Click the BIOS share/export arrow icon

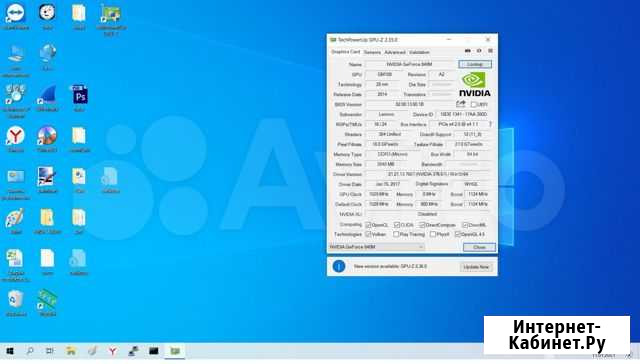point(461,104)
